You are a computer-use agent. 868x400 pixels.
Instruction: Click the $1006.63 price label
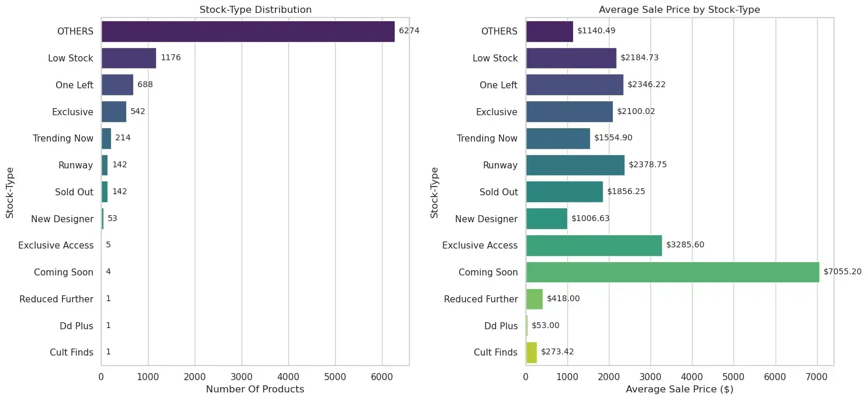[x=591, y=219]
